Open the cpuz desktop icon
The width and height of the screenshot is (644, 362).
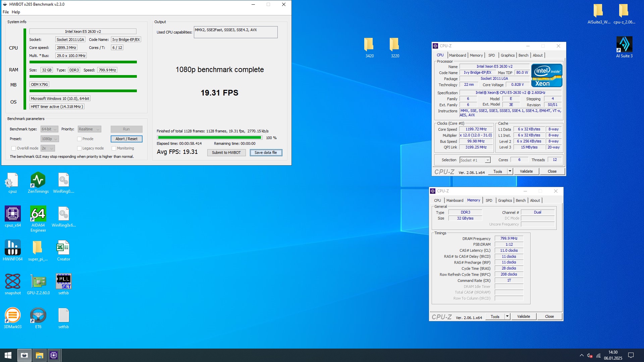point(13,183)
